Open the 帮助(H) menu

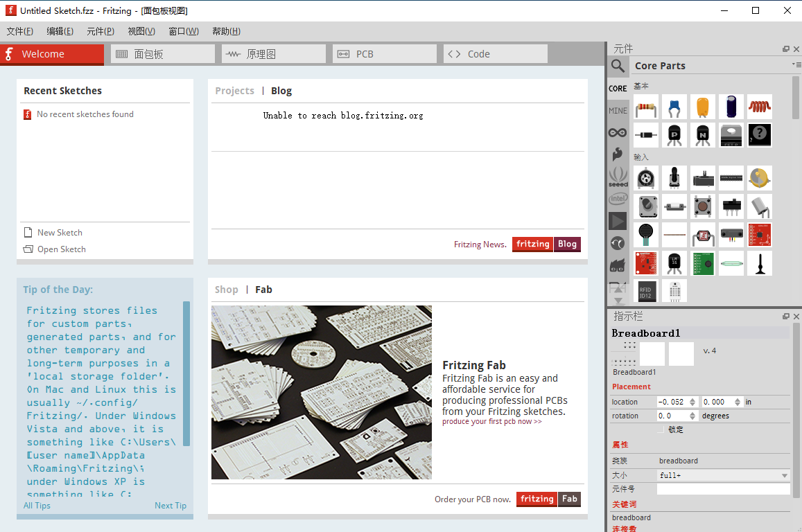pos(226,31)
